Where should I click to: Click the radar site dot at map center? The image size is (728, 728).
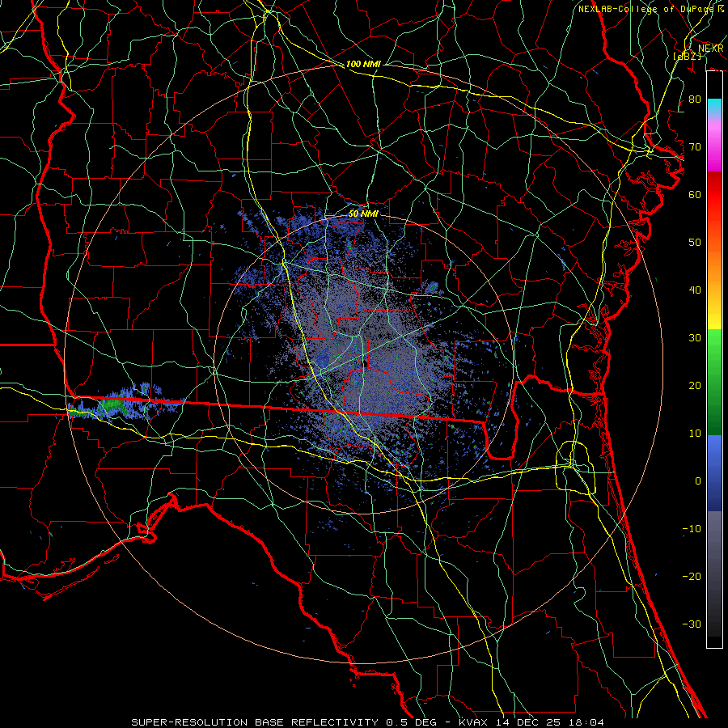365,363
